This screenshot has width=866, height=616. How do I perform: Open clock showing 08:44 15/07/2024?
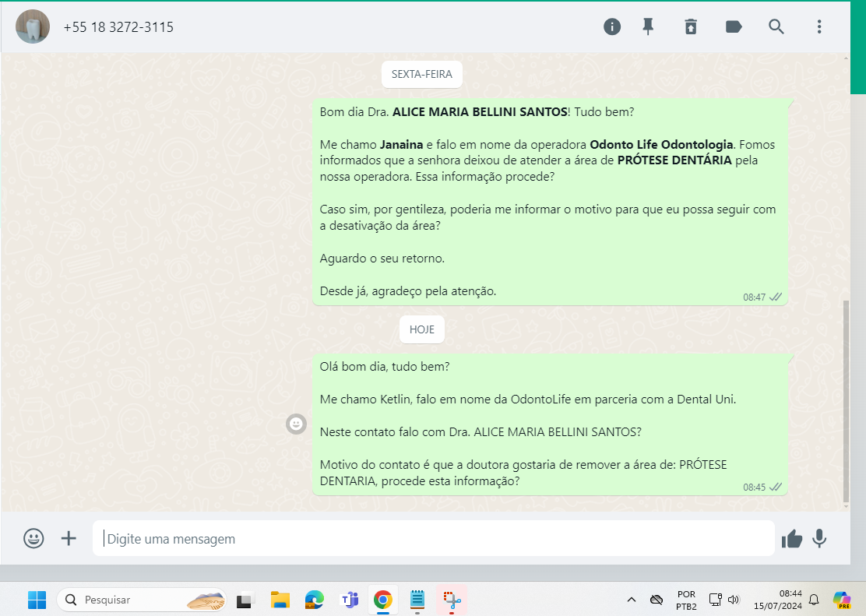pos(778,600)
